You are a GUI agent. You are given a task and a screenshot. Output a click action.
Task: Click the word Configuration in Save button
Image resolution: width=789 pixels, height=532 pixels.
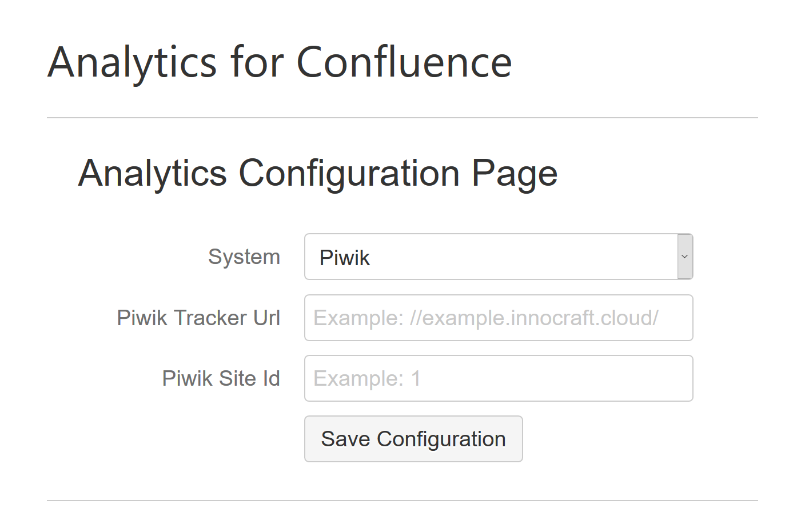[441, 439]
